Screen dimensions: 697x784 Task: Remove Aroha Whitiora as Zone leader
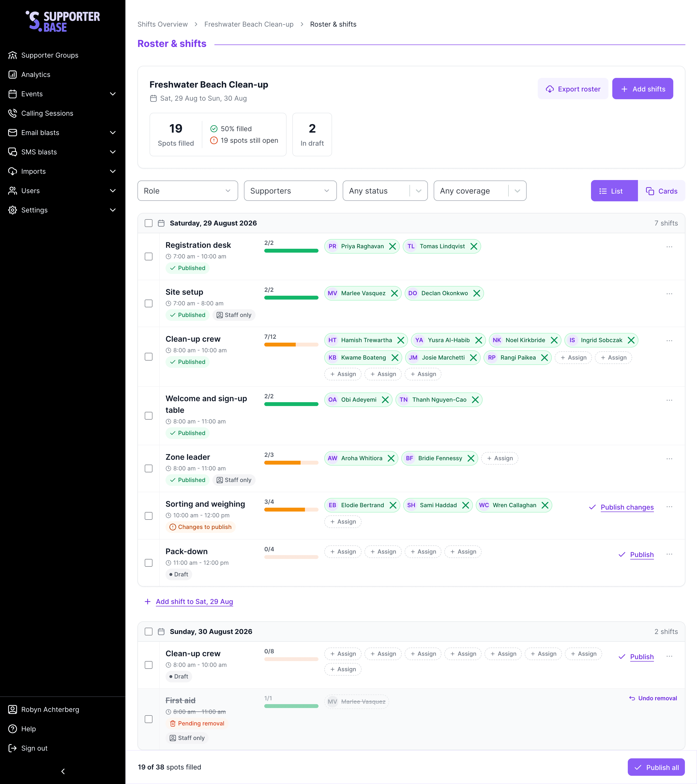tap(391, 458)
